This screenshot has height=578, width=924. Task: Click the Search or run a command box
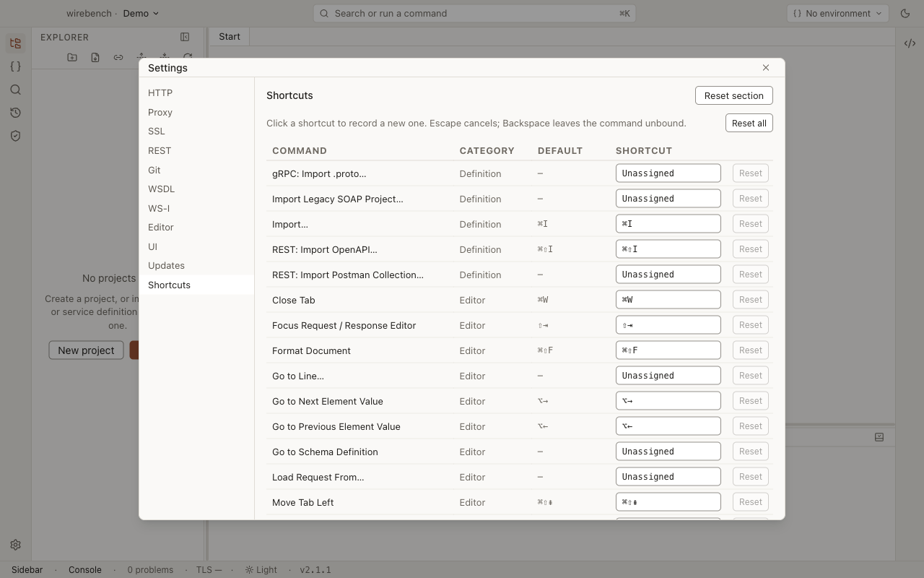coord(474,13)
